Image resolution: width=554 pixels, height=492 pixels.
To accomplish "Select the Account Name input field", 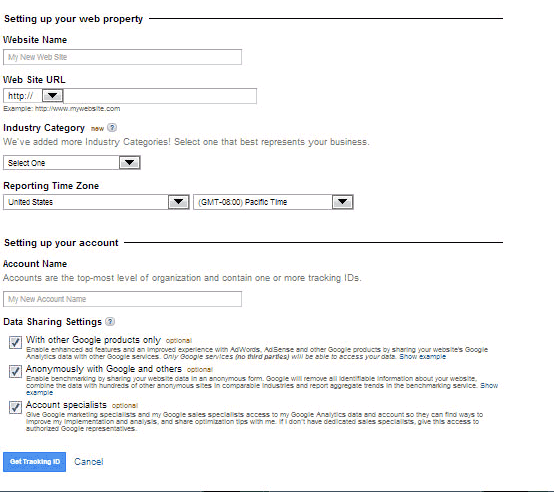I will (x=122, y=299).
